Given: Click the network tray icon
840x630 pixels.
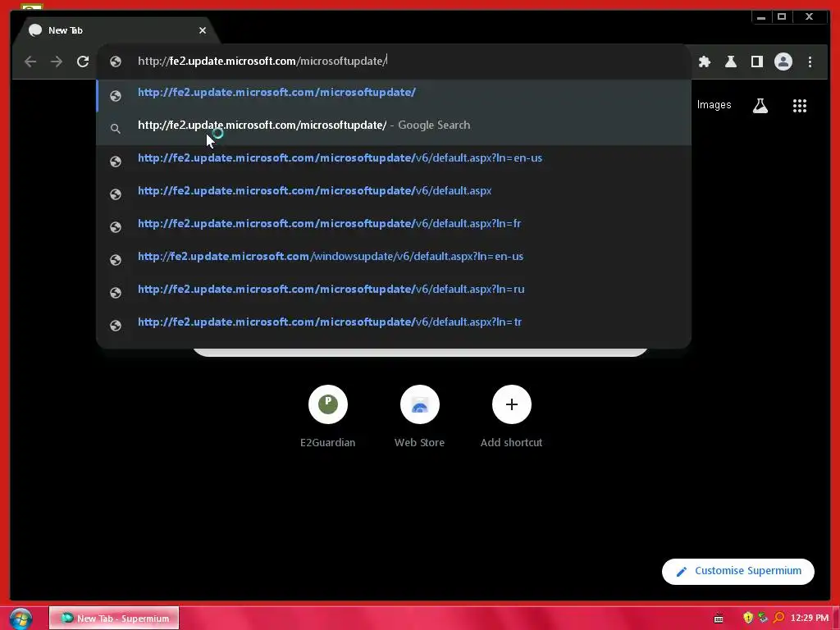Looking at the screenshot, I should [x=763, y=618].
